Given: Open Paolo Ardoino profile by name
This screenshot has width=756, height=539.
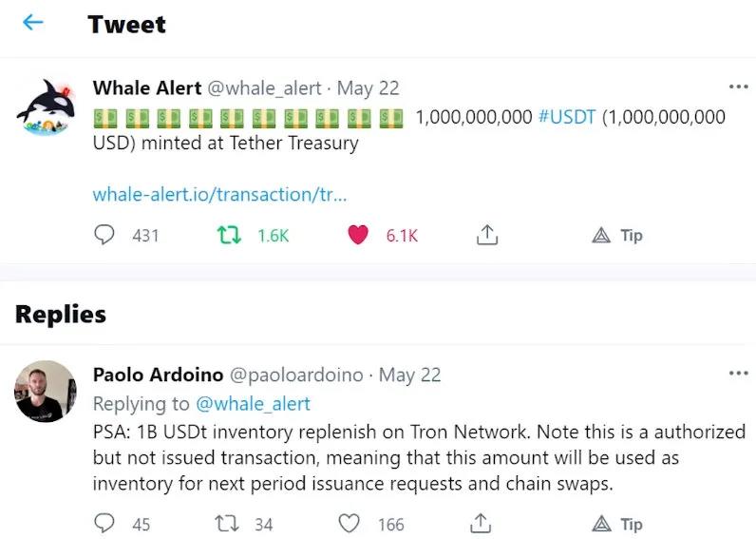Looking at the screenshot, I should (159, 375).
